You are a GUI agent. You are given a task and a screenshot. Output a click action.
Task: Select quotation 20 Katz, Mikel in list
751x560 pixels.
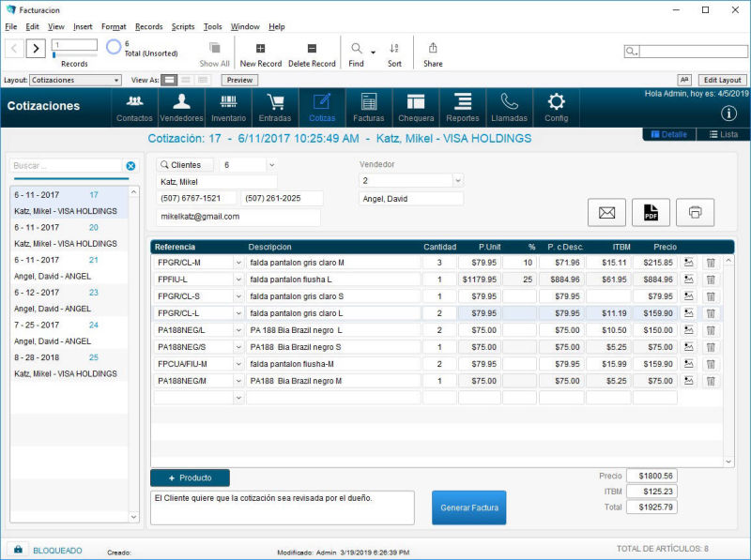(69, 235)
